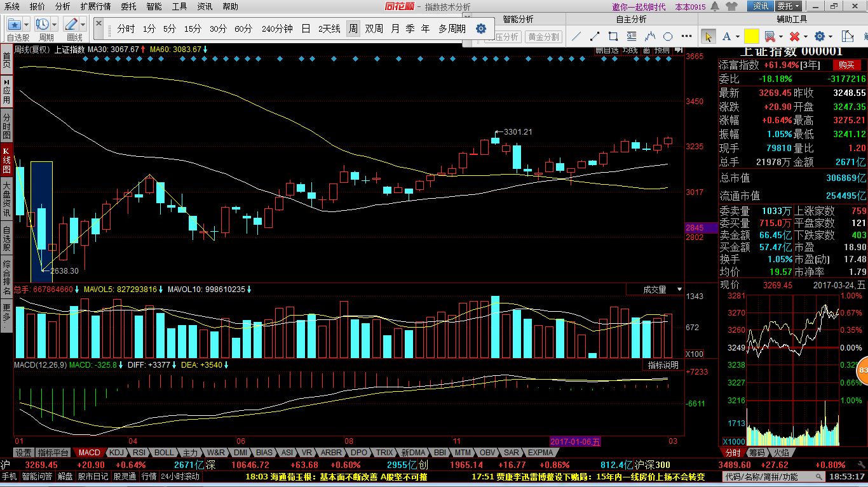Open the 委托 dropdown in title bar
868x487 pixels.
click(x=788, y=6)
